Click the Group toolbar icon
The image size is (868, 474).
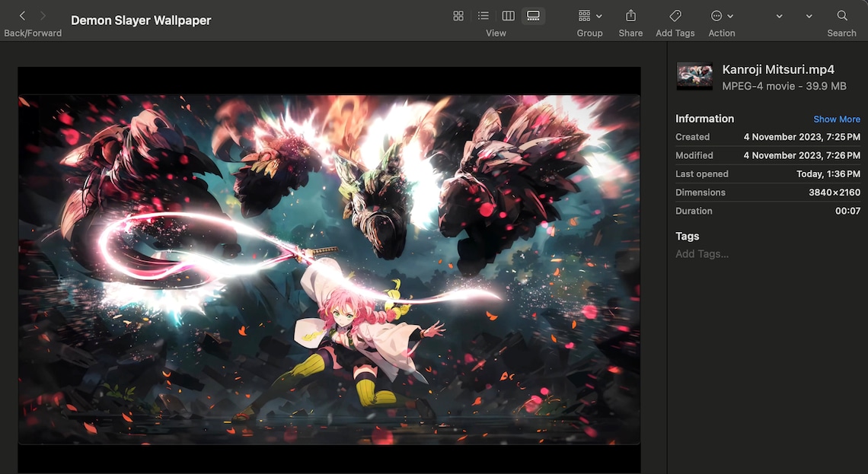click(x=584, y=15)
